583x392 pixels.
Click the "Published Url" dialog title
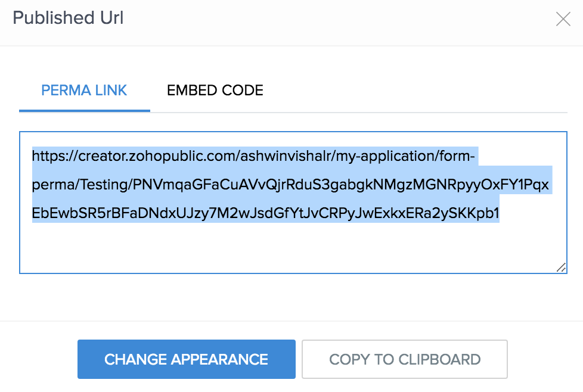pos(68,18)
